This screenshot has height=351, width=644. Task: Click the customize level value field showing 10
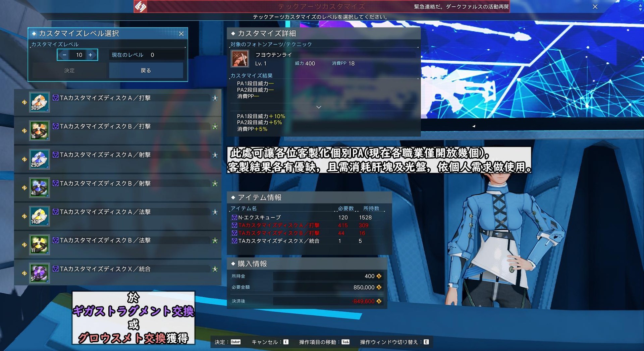(79, 55)
